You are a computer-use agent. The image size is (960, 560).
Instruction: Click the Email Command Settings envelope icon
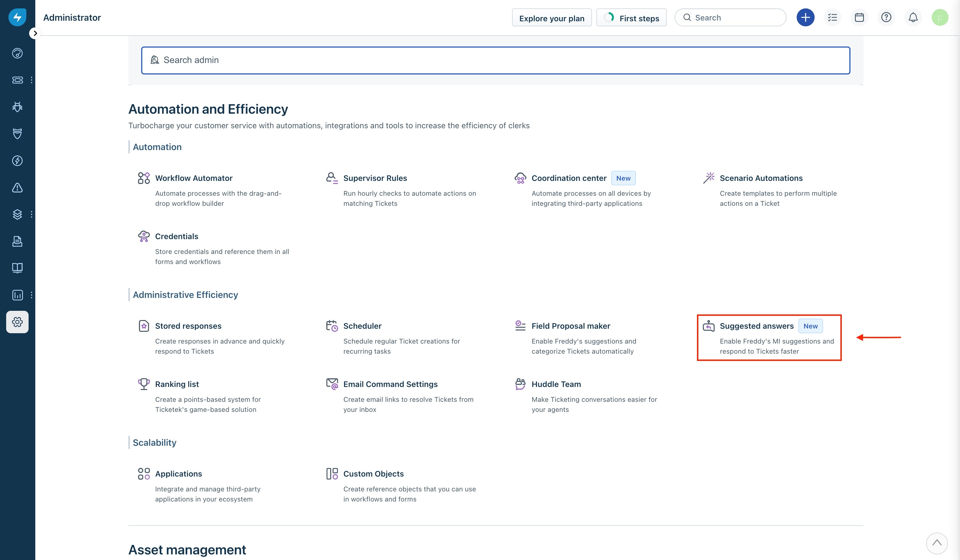pyautogui.click(x=332, y=384)
